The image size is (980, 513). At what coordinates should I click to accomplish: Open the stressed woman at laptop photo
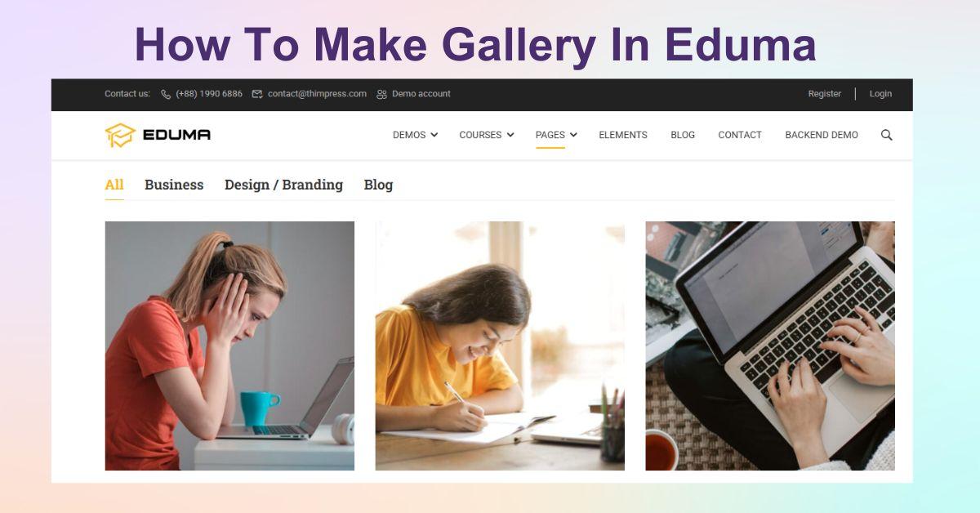pos(229,346)
